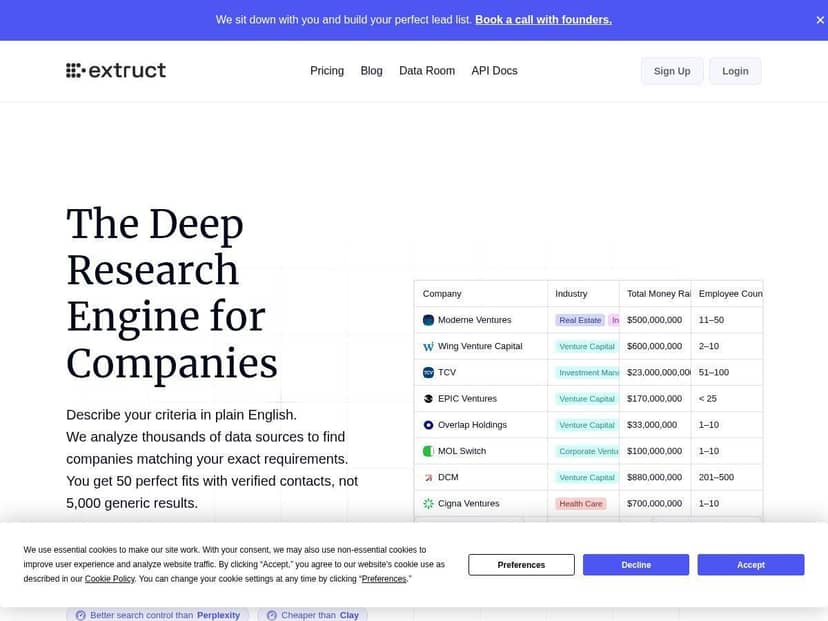Open the Pricing page
828x621 pixels.
pyautogui.click(x=327, y=71)
